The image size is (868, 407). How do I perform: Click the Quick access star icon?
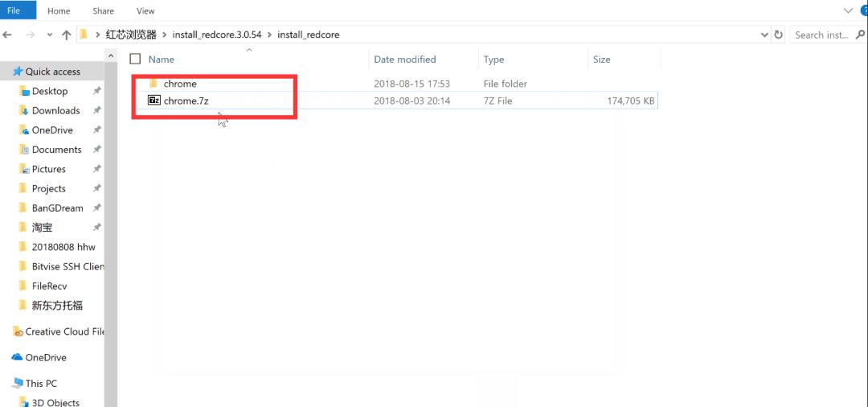[17, 71]
